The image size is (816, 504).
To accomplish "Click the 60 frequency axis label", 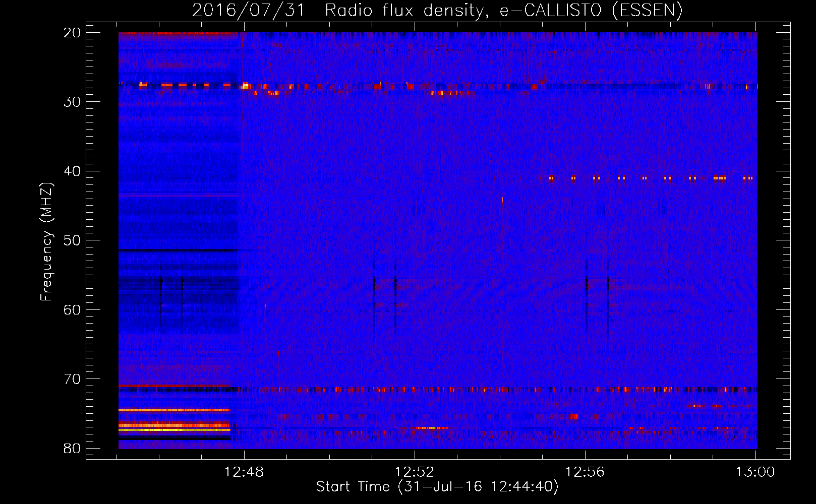I will click(x=72, y=309).
